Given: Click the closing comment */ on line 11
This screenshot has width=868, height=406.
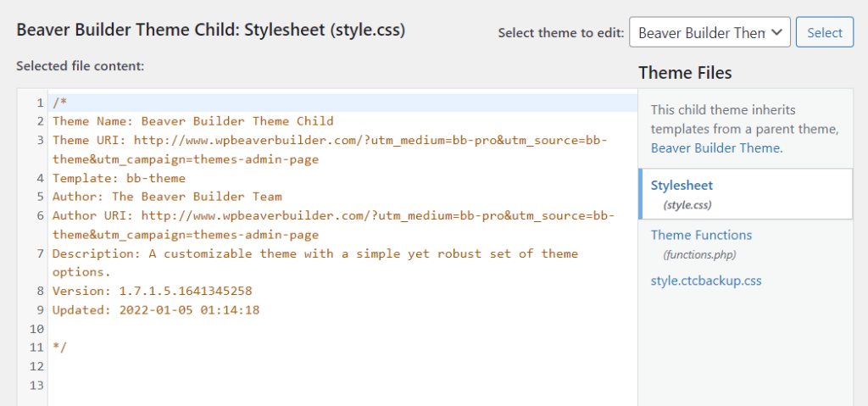Looking at the screenshot, I should coord(60,348).
